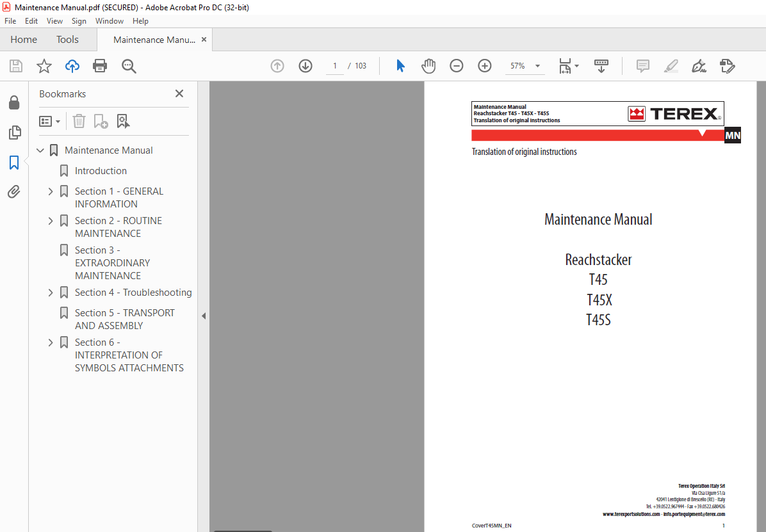Delete selected bookmark trash icon
Image resolution: width=766 pixels, height=532 pixels.
click(79, 121)
